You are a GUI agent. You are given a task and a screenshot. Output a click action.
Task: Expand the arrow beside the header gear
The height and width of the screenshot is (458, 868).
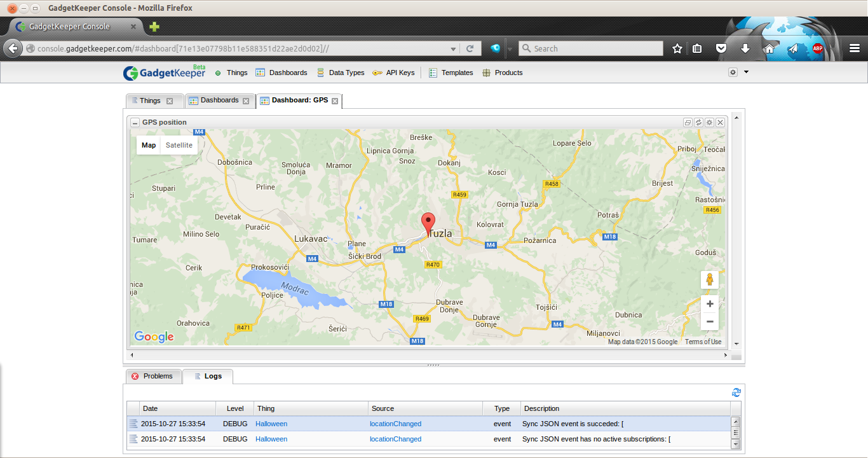[746, 72]
